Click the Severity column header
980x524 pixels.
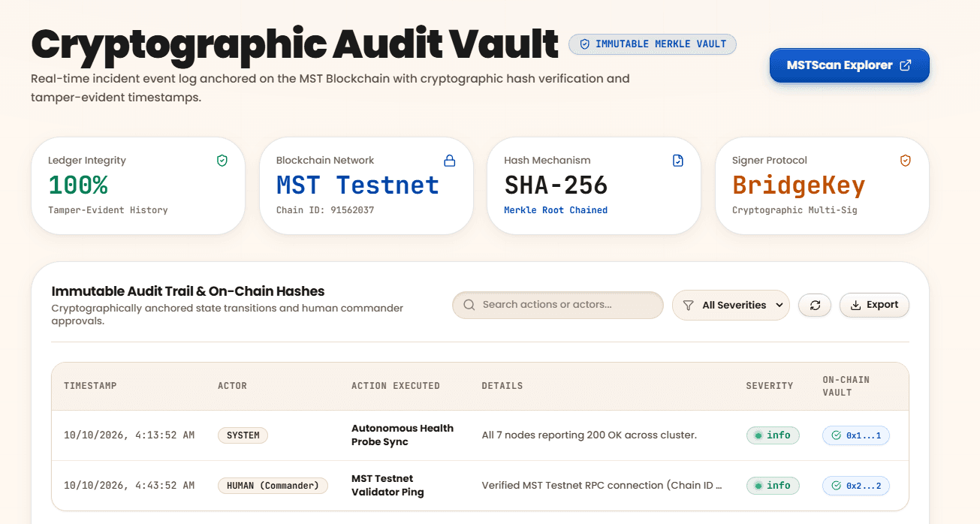(770, 386)
